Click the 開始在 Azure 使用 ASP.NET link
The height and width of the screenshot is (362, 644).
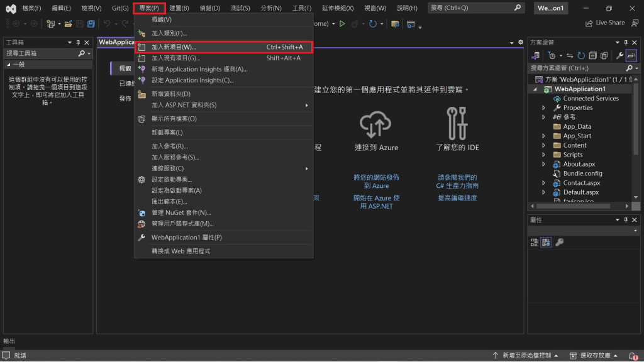point(376,202)
